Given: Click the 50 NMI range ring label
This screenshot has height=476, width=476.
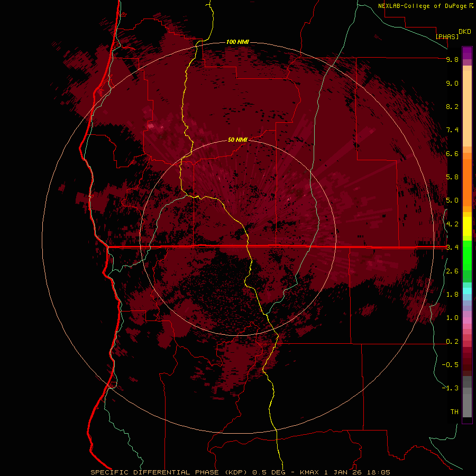Looking at the screenshot, I should point(237,140).
